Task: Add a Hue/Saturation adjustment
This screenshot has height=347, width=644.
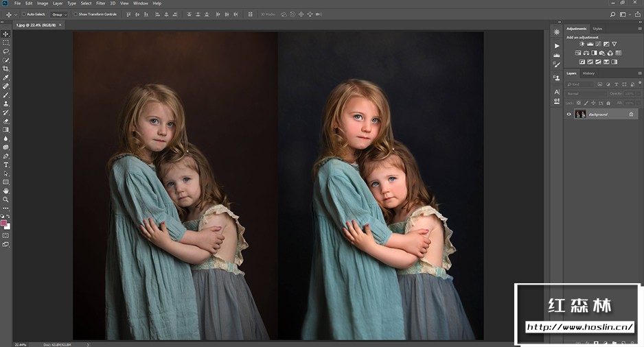Action: point(578,53)
